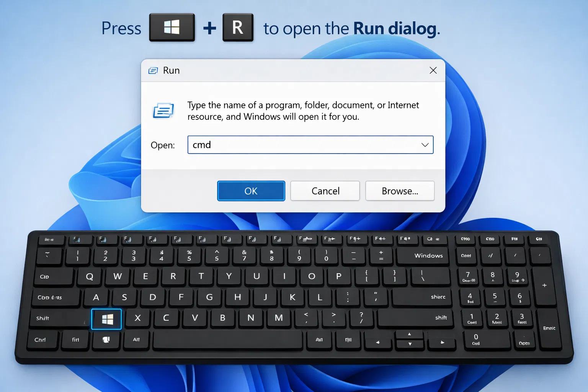588x392 pixels.
Task: Click the numpad Enter key
Action: click(x=549, y=329)
